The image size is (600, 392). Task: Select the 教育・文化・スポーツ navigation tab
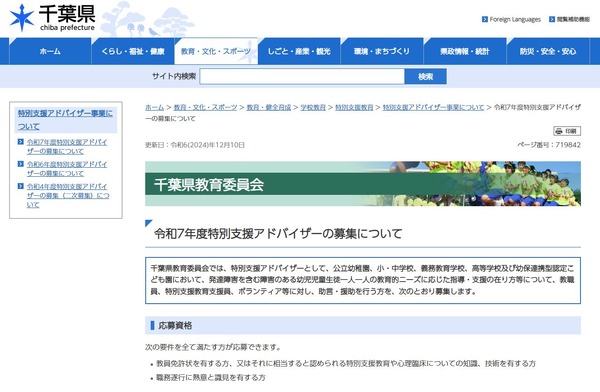[x=216, y=51]
